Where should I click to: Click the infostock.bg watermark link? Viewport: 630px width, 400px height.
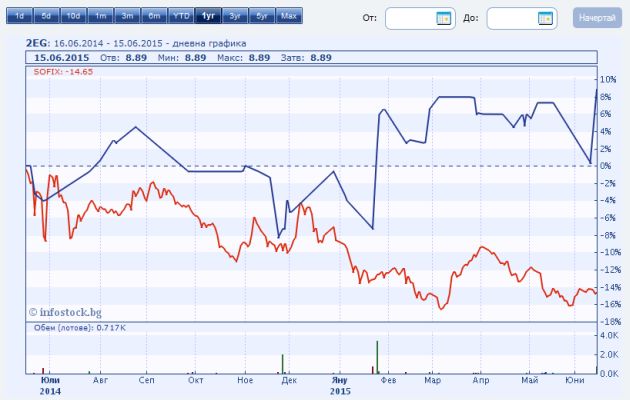point(65,312)
